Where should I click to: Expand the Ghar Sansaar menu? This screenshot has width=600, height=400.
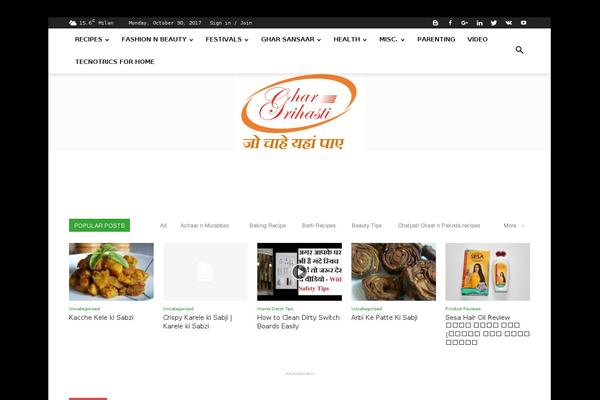point(291,39)
